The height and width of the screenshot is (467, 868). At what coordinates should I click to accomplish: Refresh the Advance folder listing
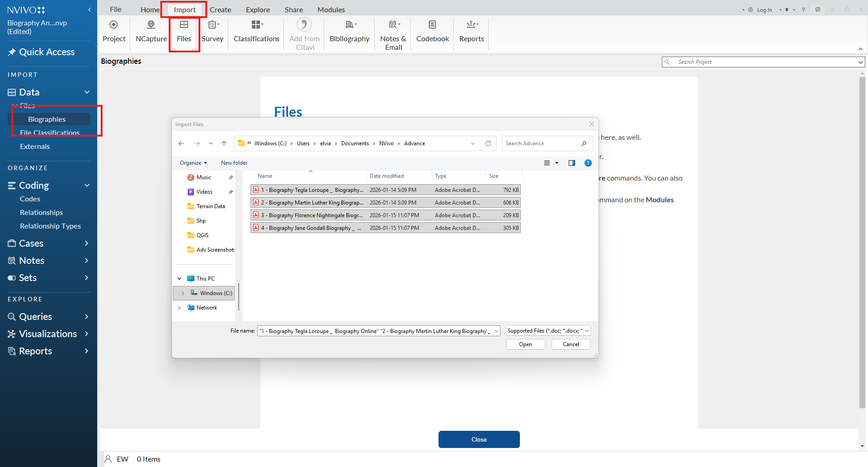488,143
